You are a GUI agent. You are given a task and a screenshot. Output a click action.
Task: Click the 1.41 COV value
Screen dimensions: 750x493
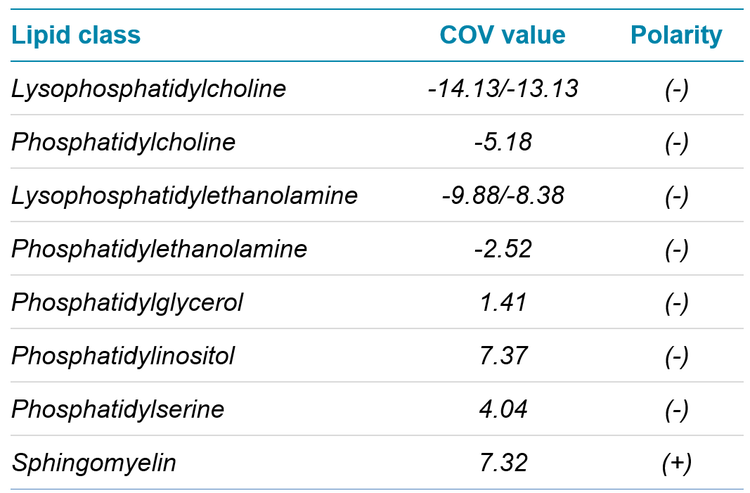tap(502, 303)
